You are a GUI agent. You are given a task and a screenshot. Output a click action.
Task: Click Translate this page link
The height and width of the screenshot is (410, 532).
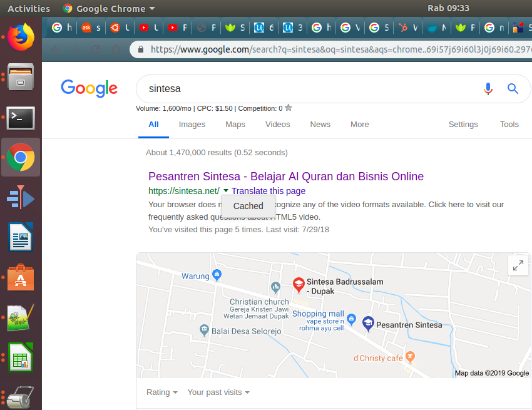269,191
